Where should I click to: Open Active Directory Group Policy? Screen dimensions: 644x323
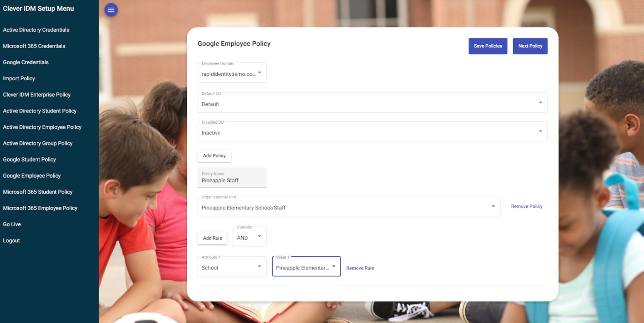38,143
